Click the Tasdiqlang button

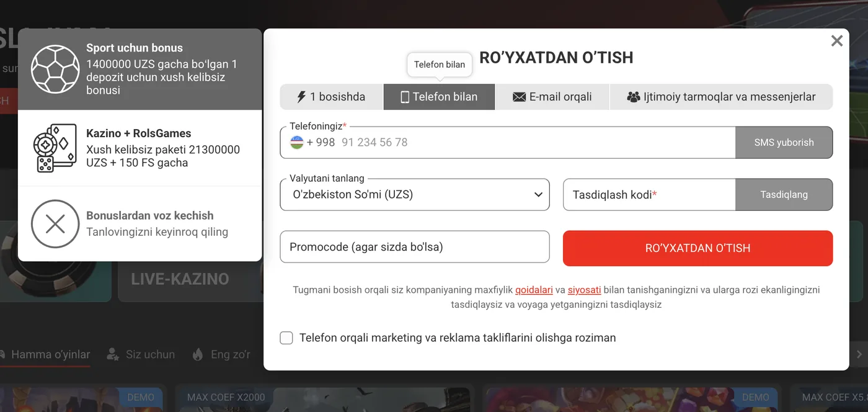pyautogui.click(x=784, y=194)
